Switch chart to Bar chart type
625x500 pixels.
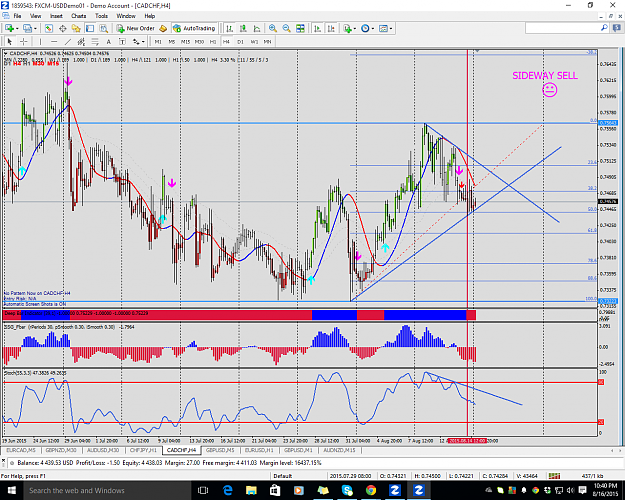[229, 28]
